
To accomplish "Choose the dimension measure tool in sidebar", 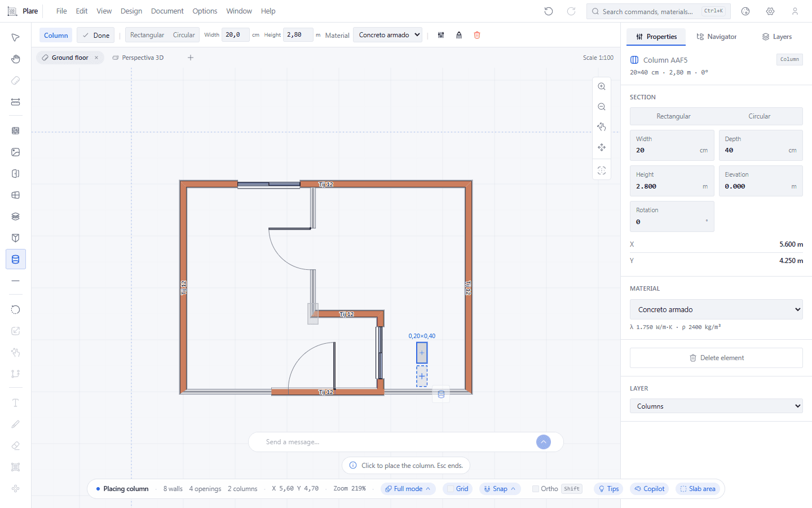I will point(16,102).
